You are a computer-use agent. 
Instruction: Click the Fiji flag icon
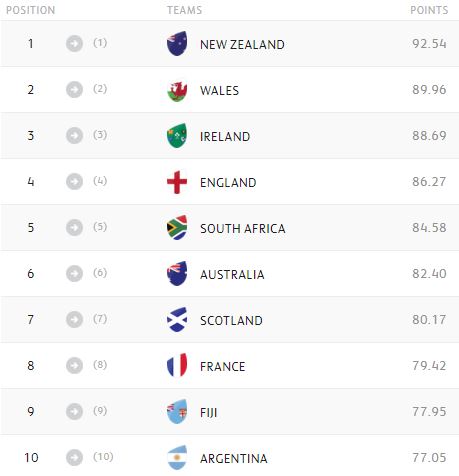coord(177,412)
